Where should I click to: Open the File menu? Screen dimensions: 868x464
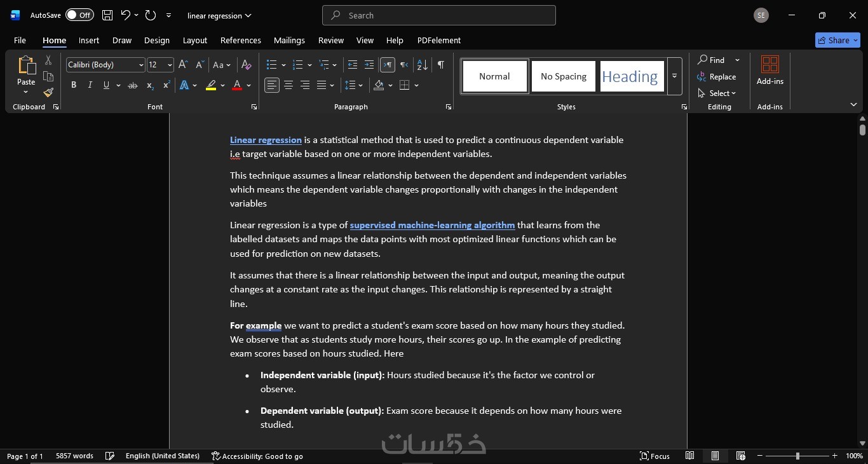tap(20, 40)
